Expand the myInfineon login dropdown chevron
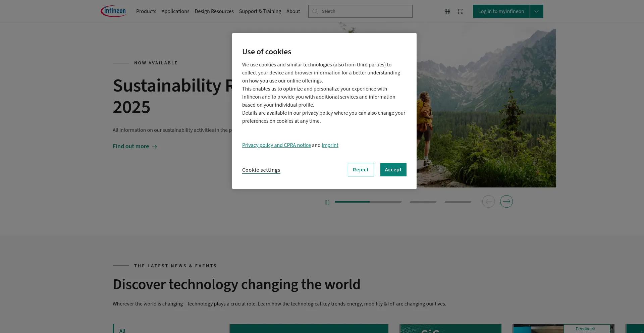The width and height of the screenshot is (644, 333). point(536,11)
